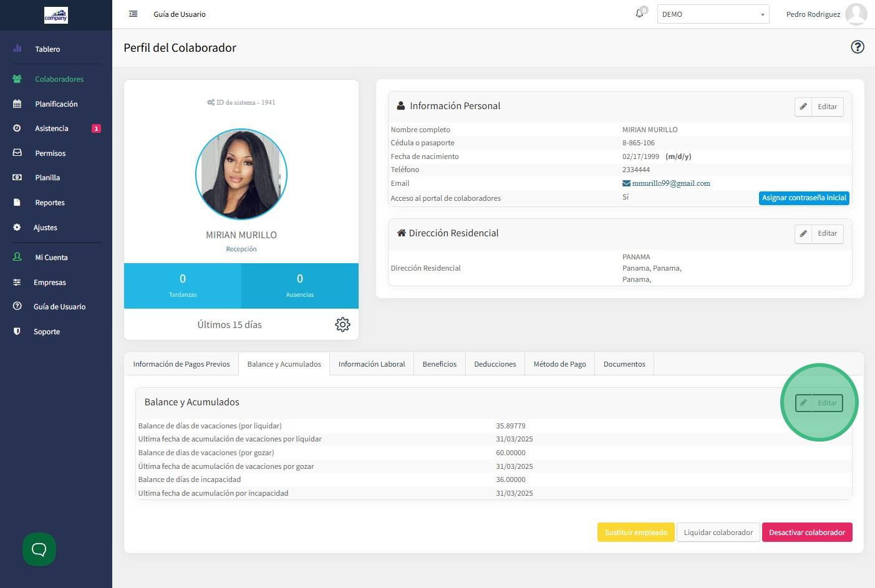The image size is (875, 588).
Task: Click the notification bell icon
Action: pyautogui.click(x=639, y=14)
